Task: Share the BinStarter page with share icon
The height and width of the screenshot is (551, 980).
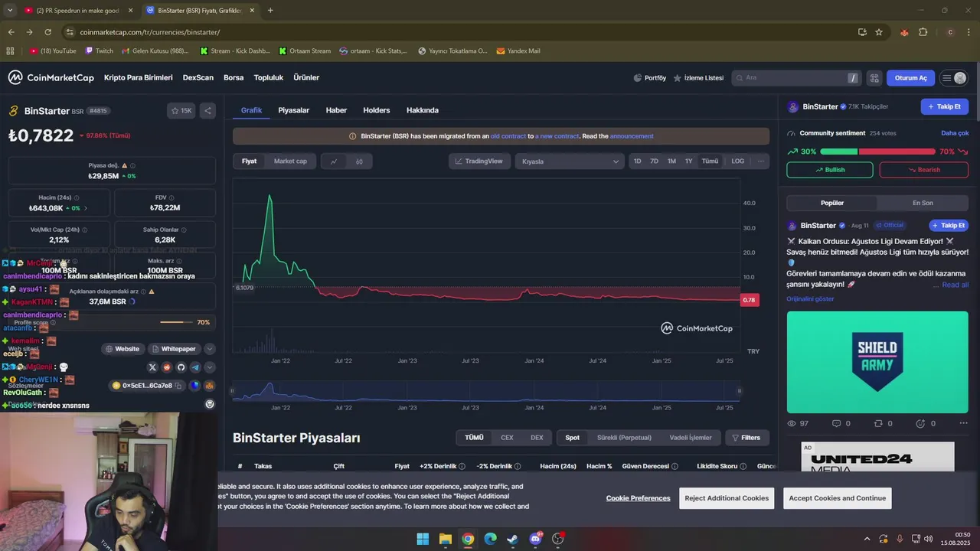Action: [207, 110]
